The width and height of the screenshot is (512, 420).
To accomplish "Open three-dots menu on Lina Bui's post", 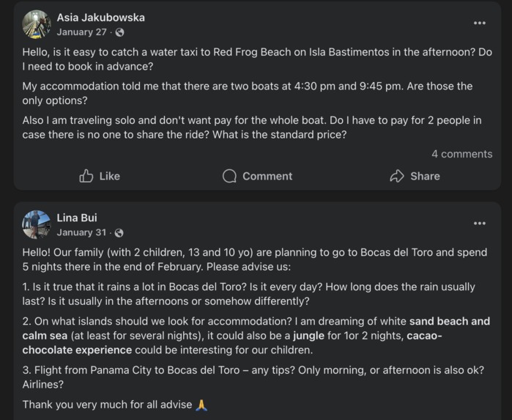I will [x=480, y=224].
